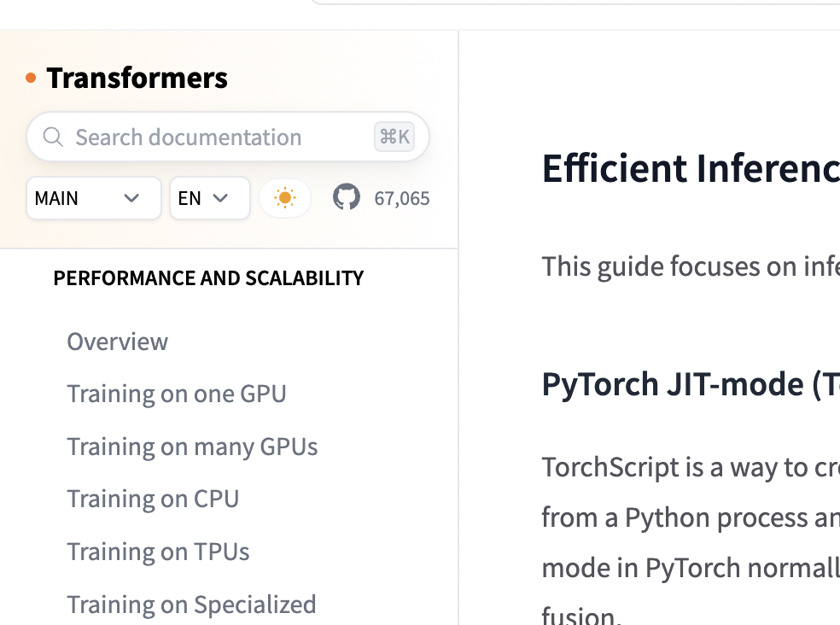Click the magnifying glass search icon
Screen dimensions: 840x625
click(x=53, y=137)
